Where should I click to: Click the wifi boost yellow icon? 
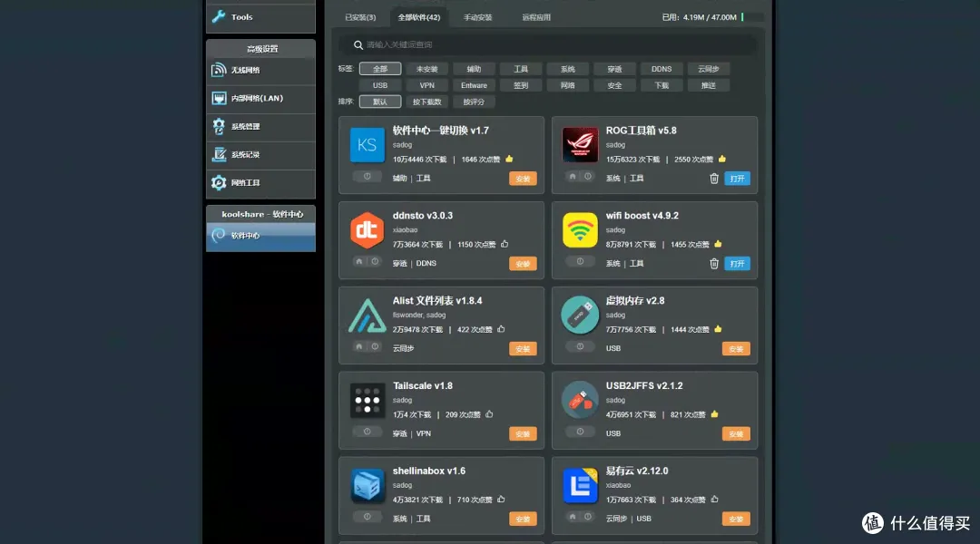point(580,230)
